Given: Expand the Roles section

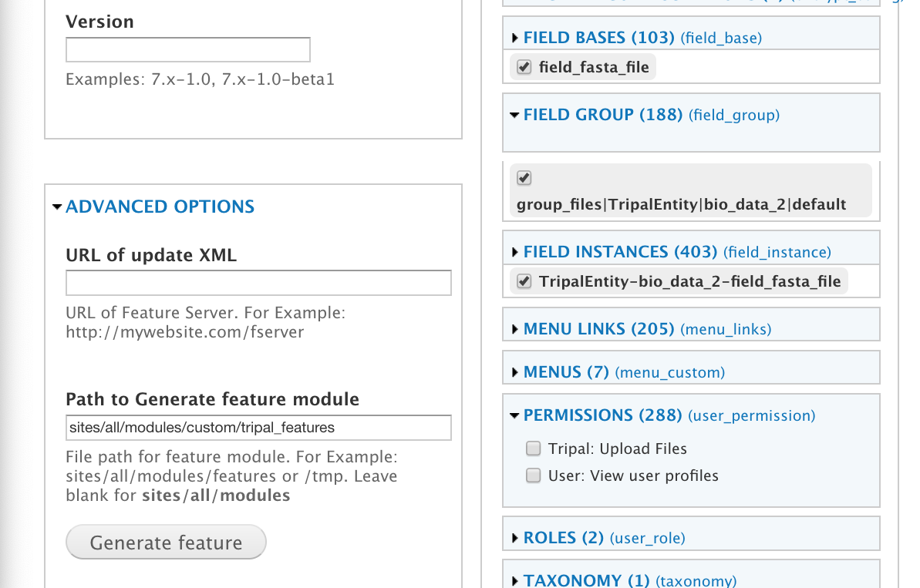Looking at the screenshot, I should (563, 537).
